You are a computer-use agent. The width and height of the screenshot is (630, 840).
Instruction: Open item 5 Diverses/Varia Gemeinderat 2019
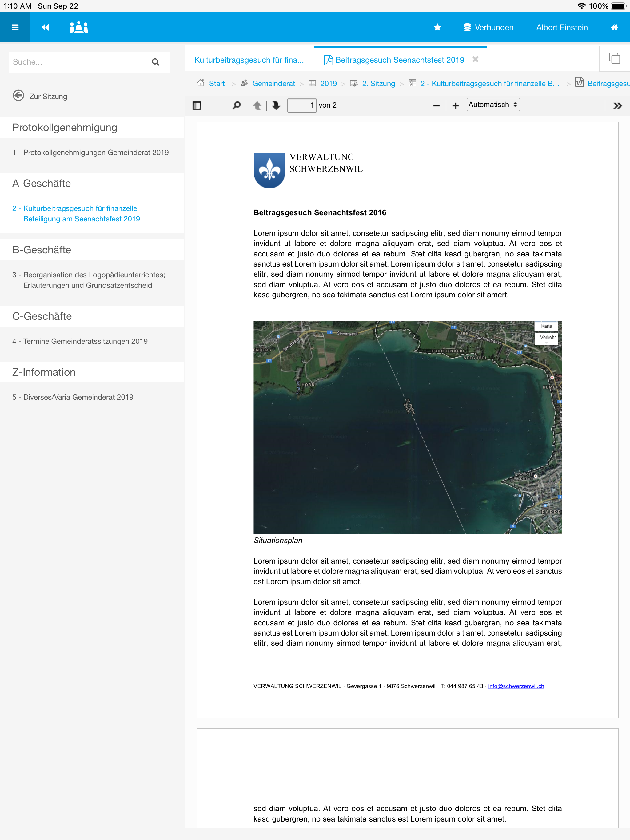point(73,397)
